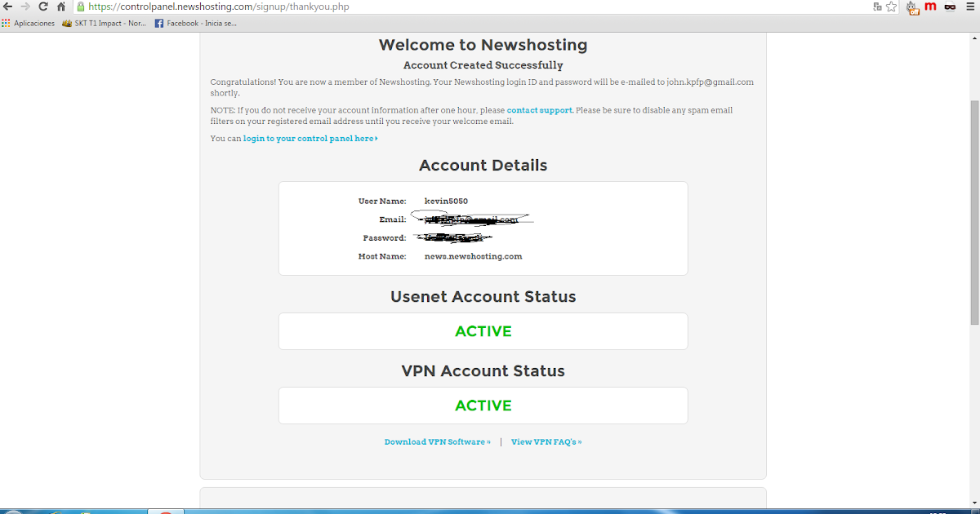Click the 'contact support' link
The image size is (980, 514).
[x=539, y=110]
